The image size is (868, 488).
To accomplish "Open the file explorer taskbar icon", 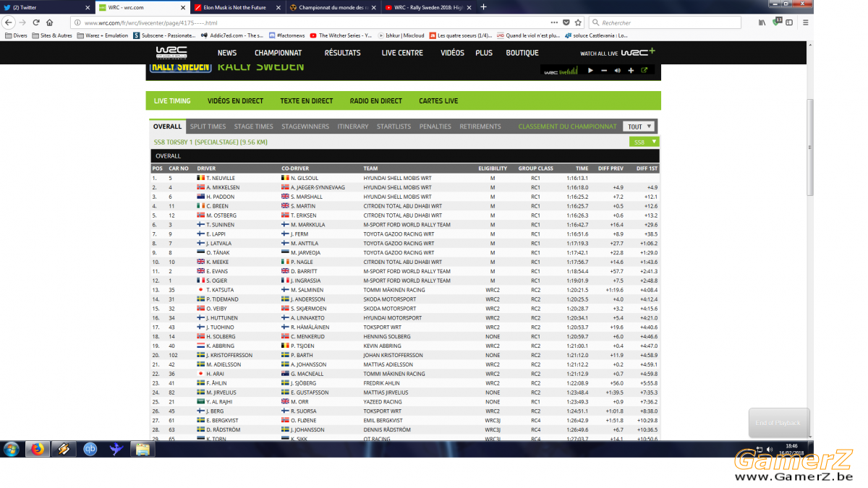I will (143, 449).
